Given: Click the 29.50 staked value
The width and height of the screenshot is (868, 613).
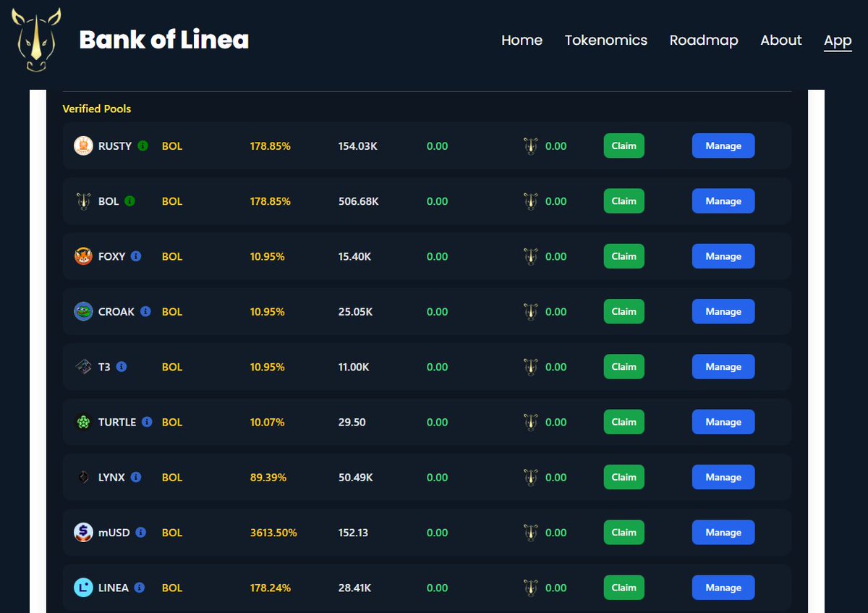Looking at the screenshot, I should pos(352,422).
